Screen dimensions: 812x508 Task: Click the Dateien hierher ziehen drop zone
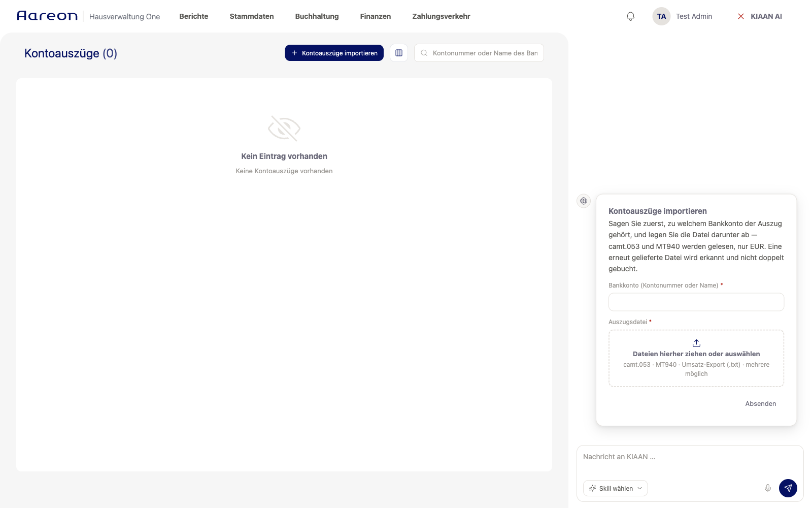696,358
